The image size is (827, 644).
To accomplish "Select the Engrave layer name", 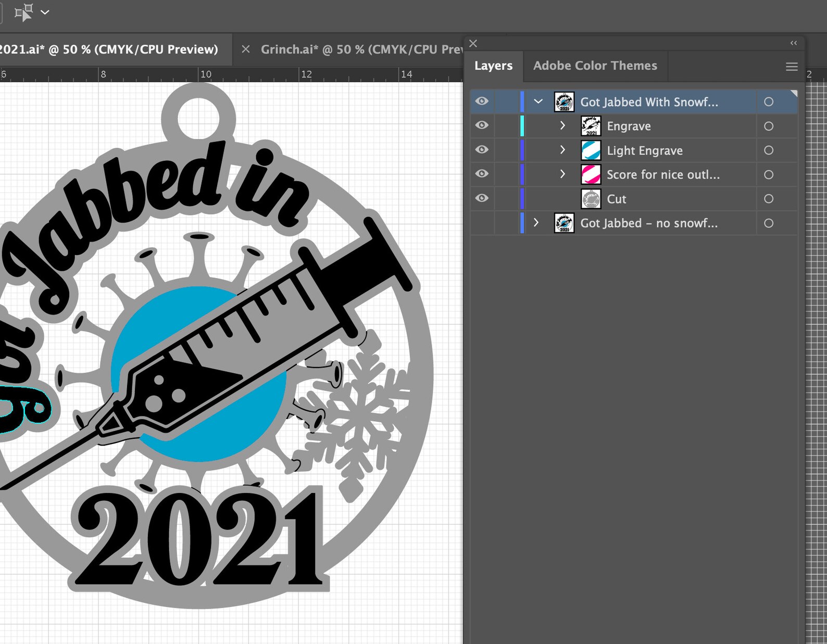I will tap(629, 127).
